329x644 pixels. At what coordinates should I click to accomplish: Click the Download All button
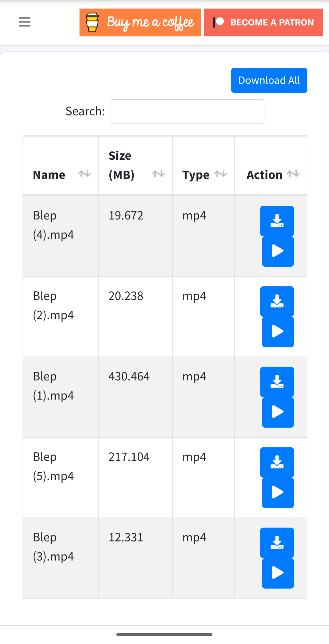[269, 80]
